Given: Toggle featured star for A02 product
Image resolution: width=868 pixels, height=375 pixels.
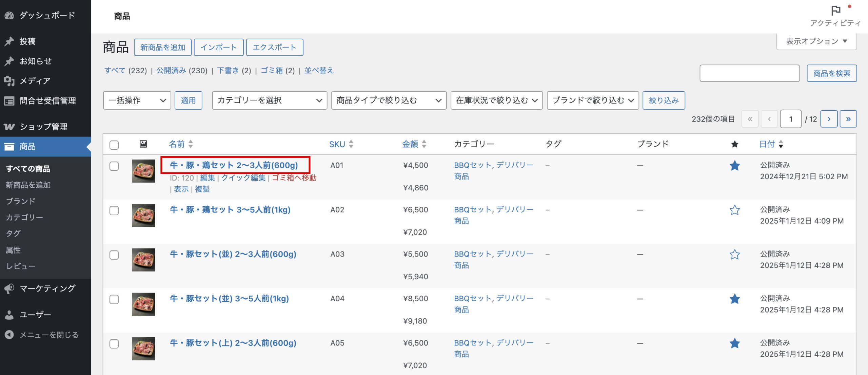Looking at the screenshot, I should tap(734, 210).
